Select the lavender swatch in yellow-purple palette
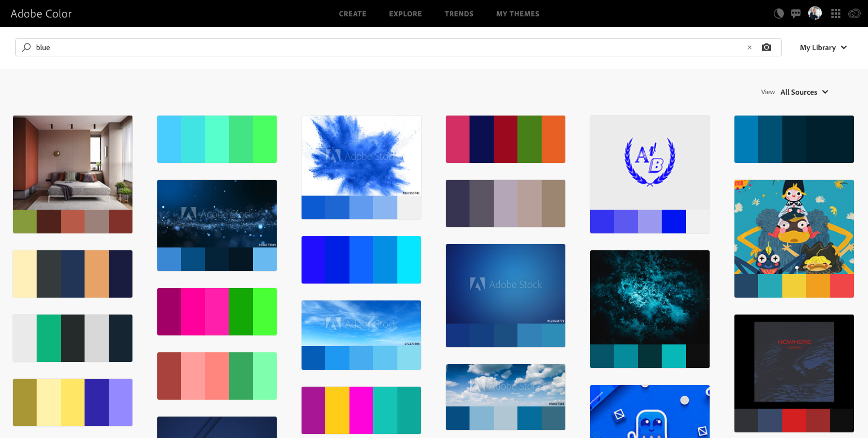The height and width of the screenshot is (438, 868). click(121, 402)
